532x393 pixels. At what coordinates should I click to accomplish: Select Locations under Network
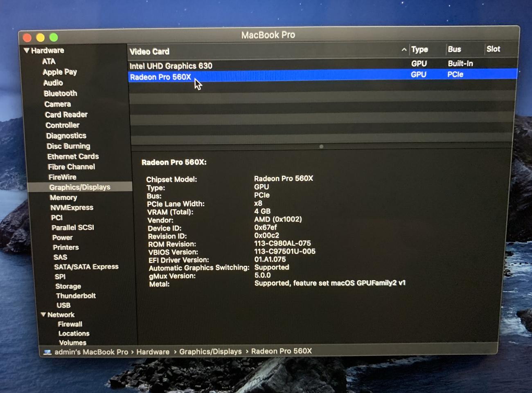[x=74, y=333]
